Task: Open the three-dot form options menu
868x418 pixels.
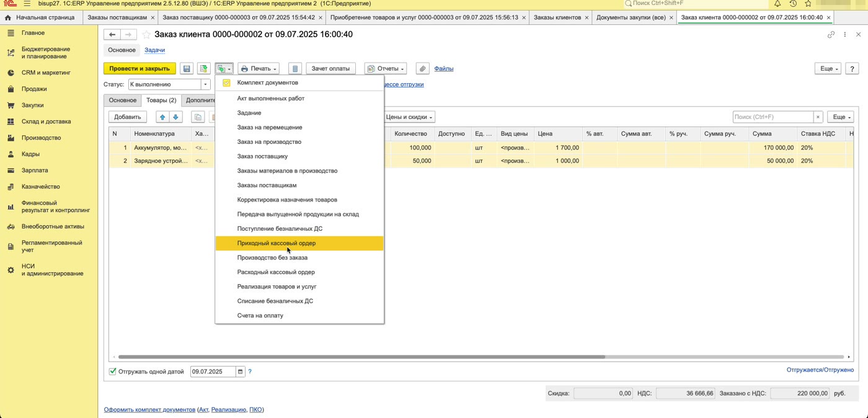Action: click(x=844, y=35)
